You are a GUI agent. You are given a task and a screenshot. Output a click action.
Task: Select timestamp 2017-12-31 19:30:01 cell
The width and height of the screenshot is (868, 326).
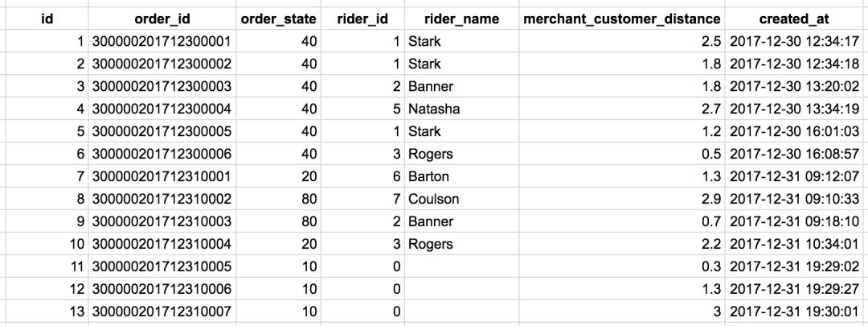click(794, 312)
